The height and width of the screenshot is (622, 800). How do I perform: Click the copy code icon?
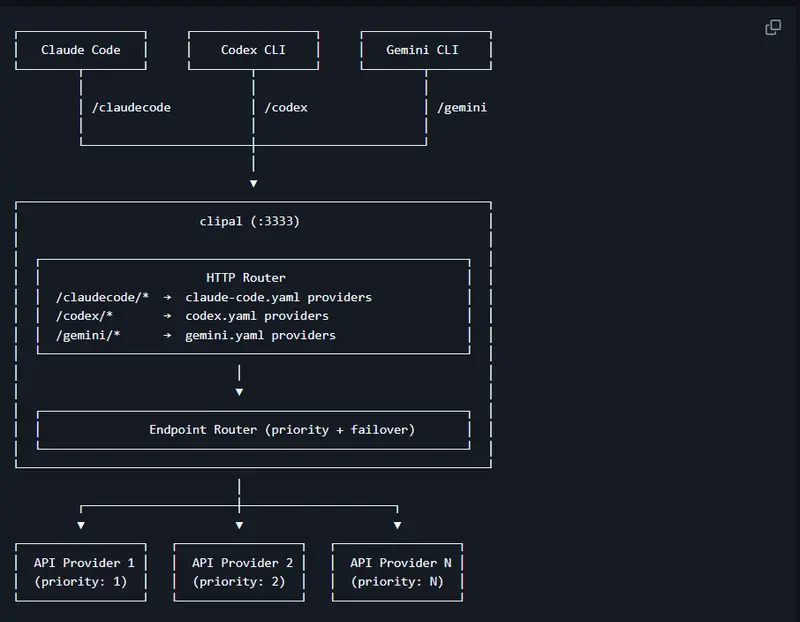coord(773,27)
